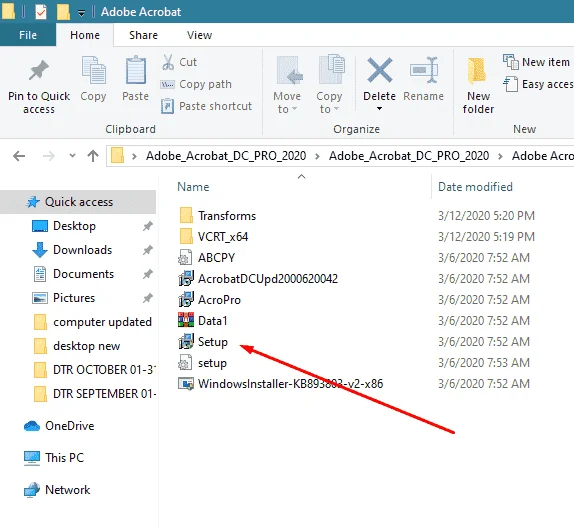This screenshot has height=528, width=574.
Task: Click the New folder icon in title bar
Action: pyautogui.click(x=63, y=12)
